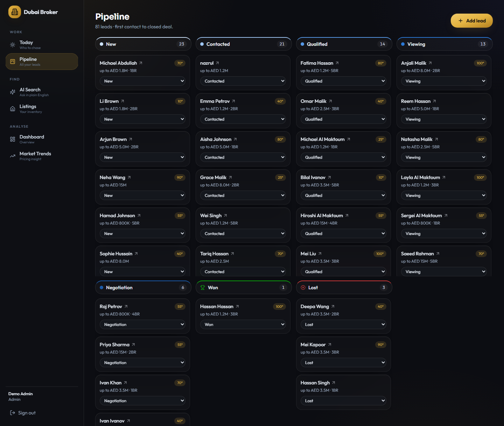Open AI Search page
The width and height of the screenshot is (504, 426).
pos(42,92)
